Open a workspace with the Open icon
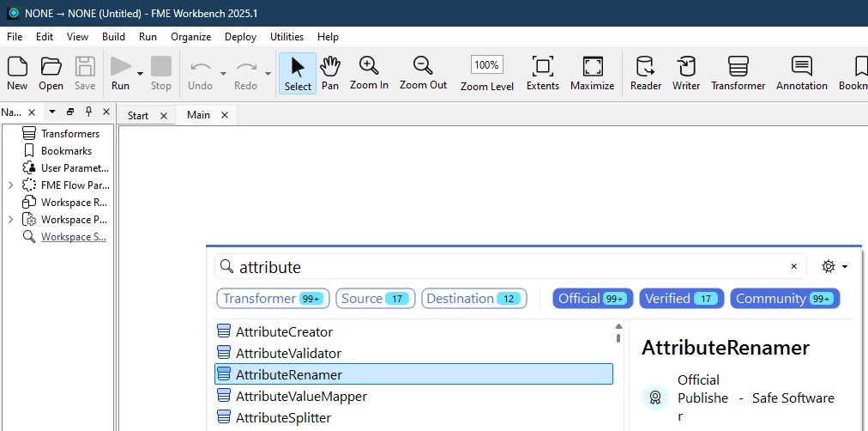Image resolution: width=868 pixels, height=431 pixels. (x=51, y=66)
